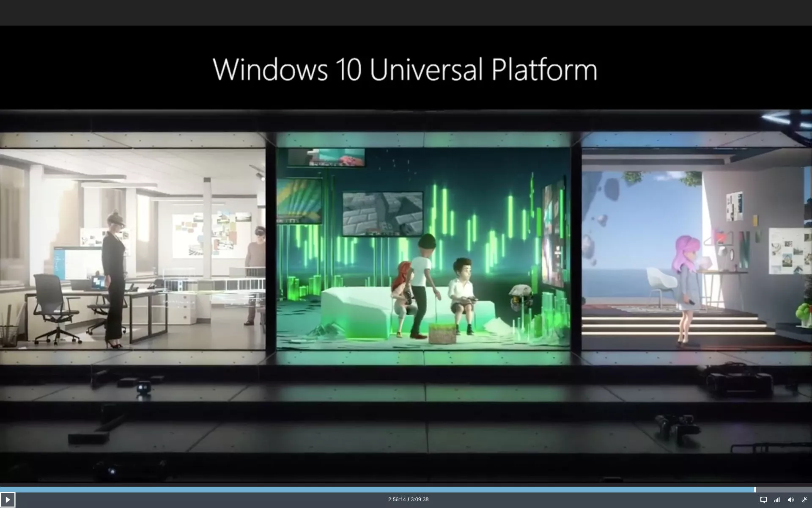Click the 2:56:14 / 3:09:38 time display
Screen dimensions: 812x508
pyautogui.click(x=408, y=500)
